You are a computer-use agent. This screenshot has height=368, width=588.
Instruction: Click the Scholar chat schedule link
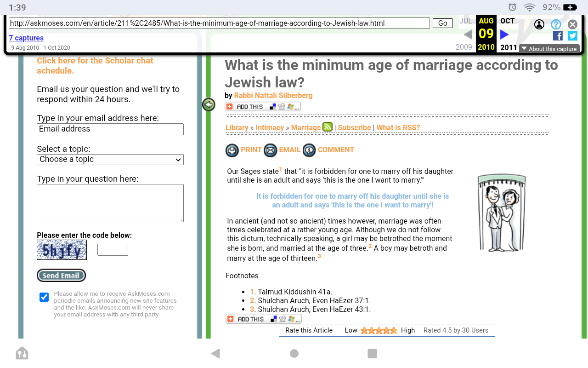[x=95, y=66]
